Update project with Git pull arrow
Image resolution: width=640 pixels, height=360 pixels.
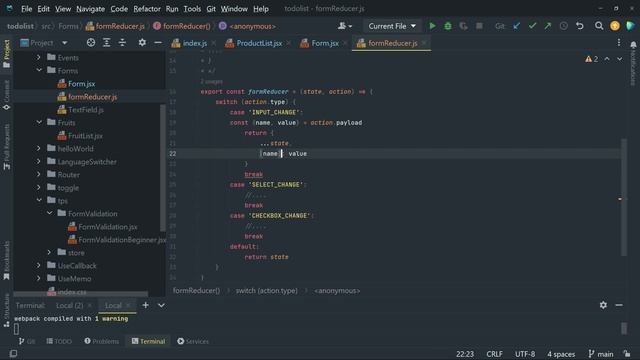tap(516, 26)
